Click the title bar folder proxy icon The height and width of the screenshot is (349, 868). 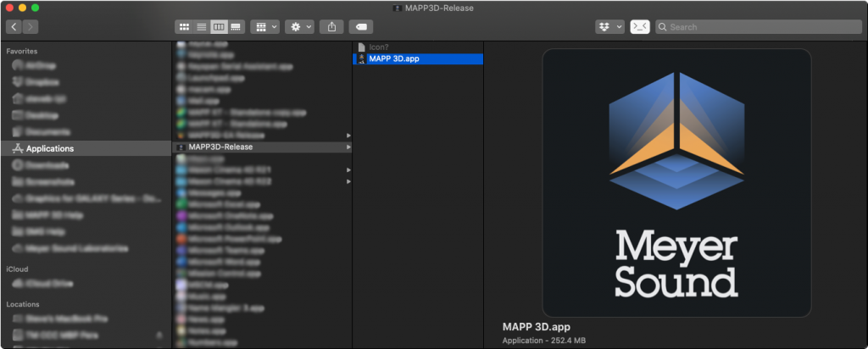[x=397, y=8]
